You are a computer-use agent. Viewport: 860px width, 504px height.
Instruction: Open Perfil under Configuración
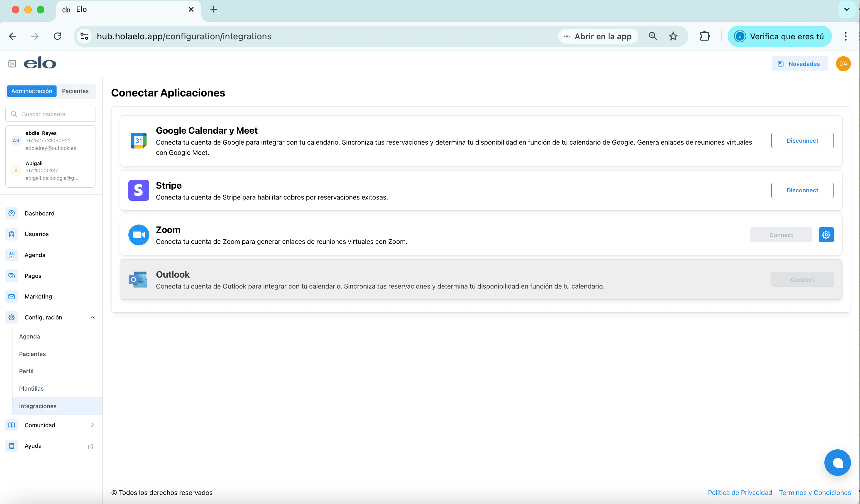26,371
